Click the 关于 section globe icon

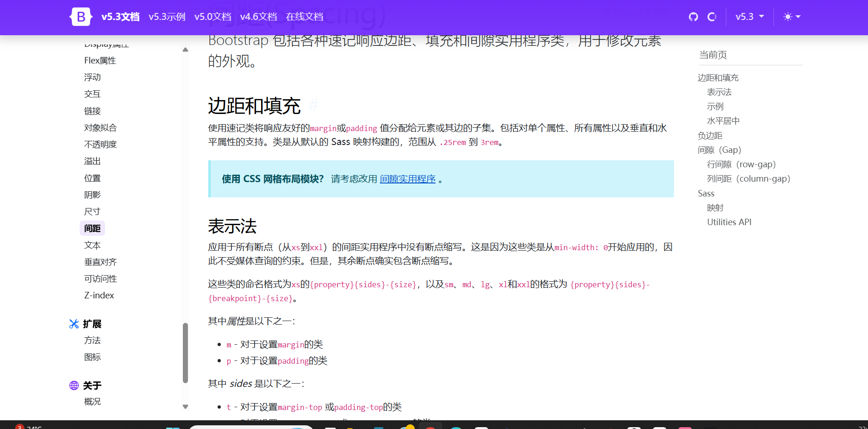pyautogui.click(x=74, y=385)
